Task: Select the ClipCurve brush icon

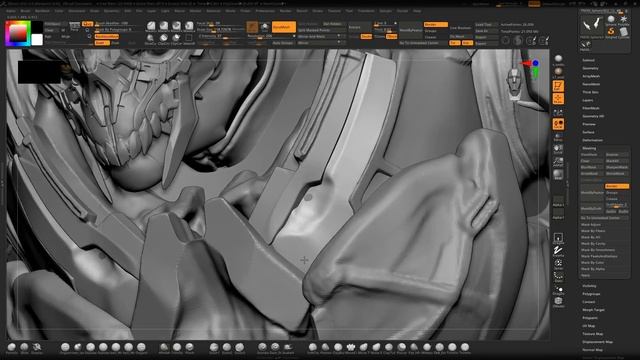Action: [176, 39]
